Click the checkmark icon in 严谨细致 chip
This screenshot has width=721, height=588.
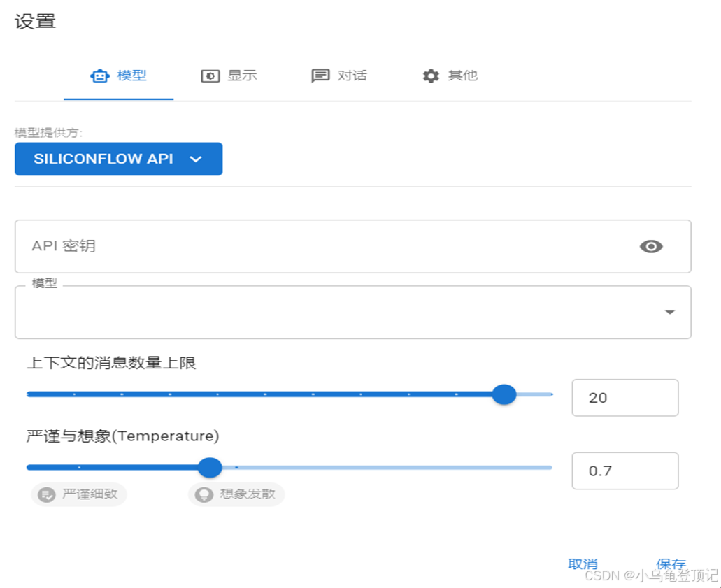pos(46,495)
